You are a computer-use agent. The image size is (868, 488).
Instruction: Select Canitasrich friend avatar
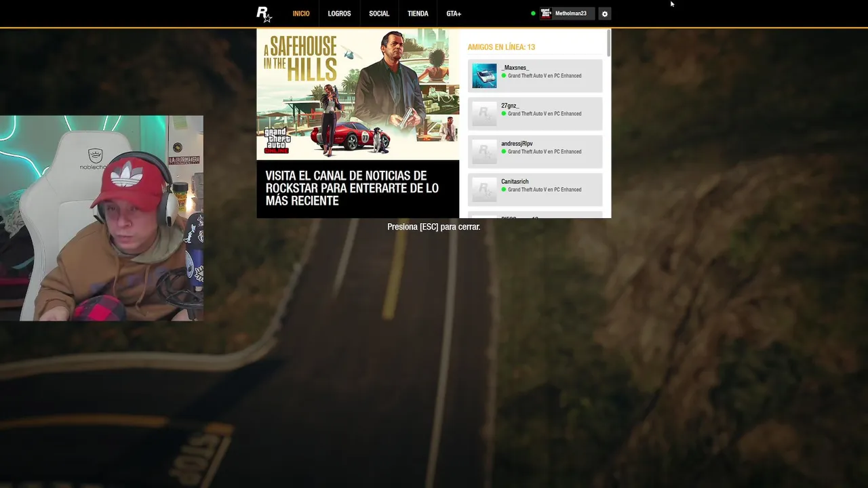[x=484, y=190]
